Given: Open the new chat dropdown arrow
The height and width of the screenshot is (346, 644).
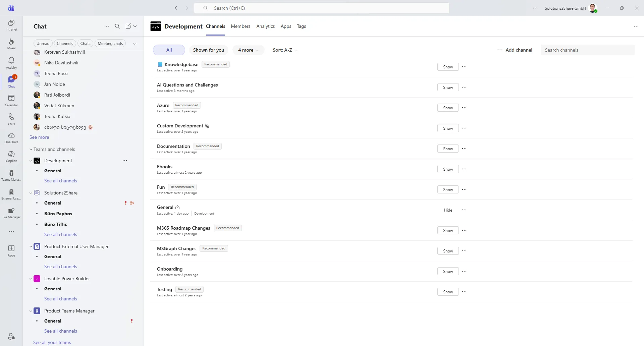Looking at the screenshot, I should tap(135, 26).
